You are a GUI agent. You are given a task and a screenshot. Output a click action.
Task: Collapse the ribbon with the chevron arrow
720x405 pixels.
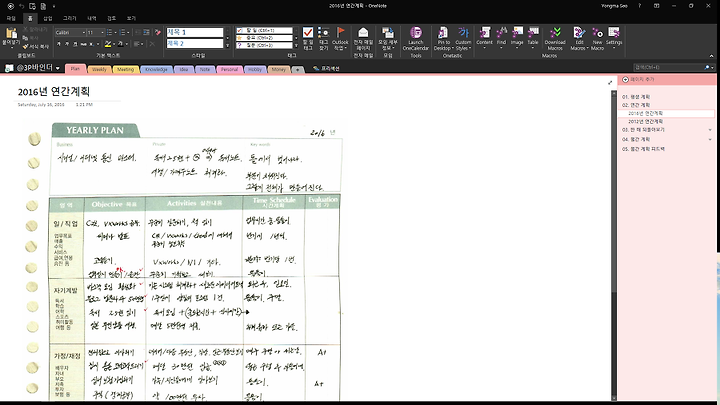pyautogui.click(x=712, y=56)
